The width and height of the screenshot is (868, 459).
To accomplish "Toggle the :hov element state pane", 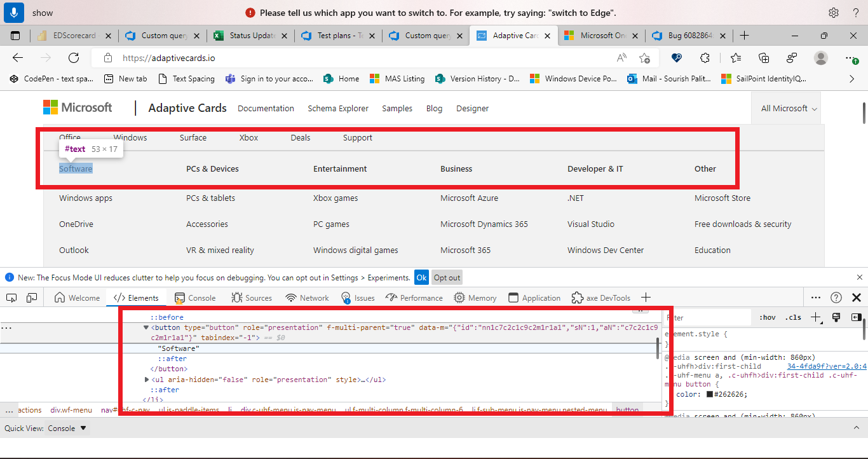I will pos(767,317).
